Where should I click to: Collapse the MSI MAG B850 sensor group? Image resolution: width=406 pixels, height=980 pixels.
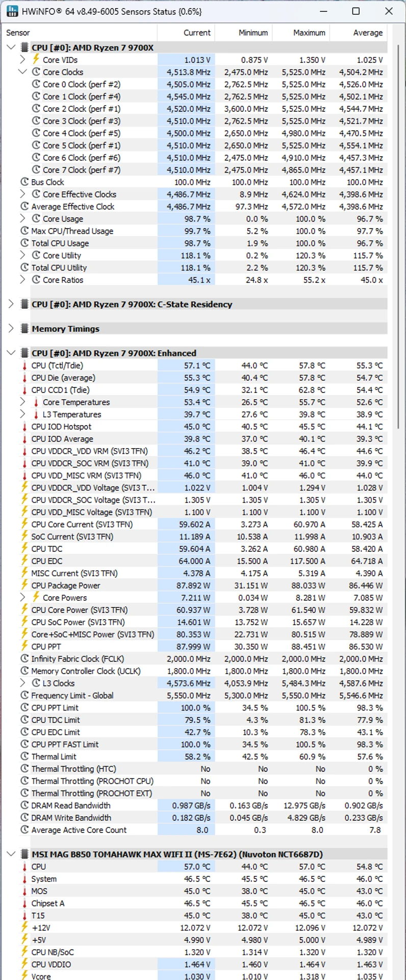point(11,854)
